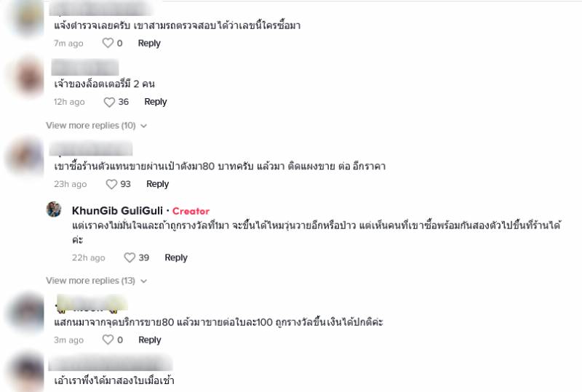Click the chevron beside 13 more replies
Viewport: 582px width, 392px height.
click(x=143, y=281)
